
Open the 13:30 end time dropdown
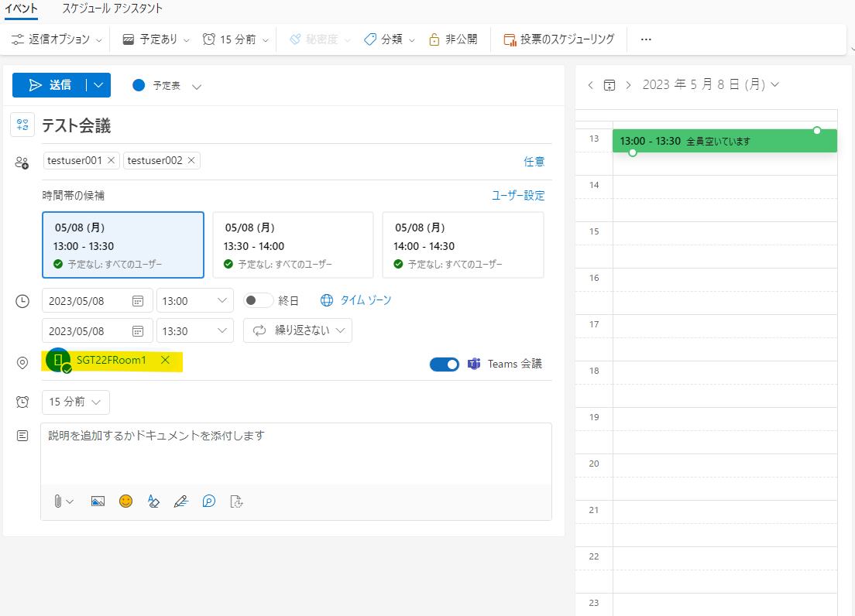[x=194, y=330]
